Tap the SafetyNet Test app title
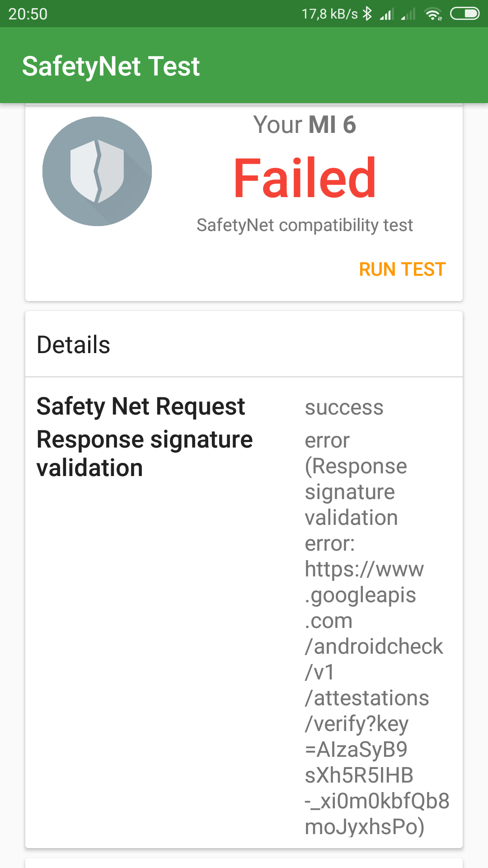488x868 pixels. tap(111, 66)
